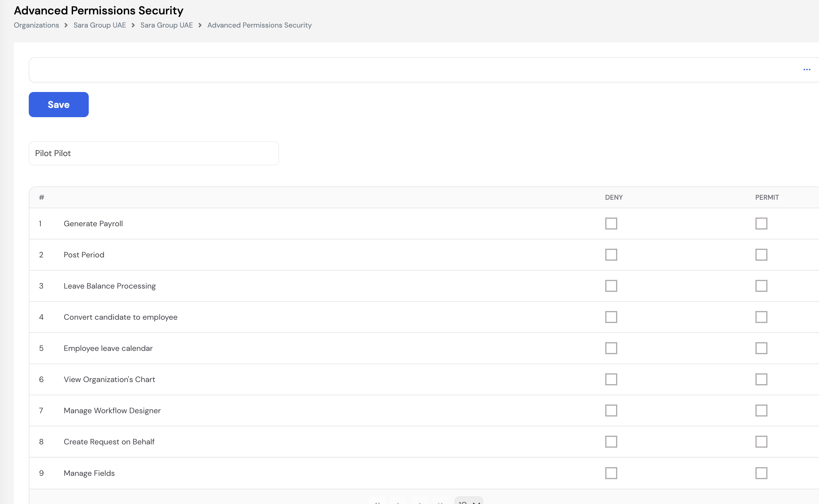This screenshot has width=819, height=504.
Task: Check Permit for Generate Payroll
Action: click(761, 224)
